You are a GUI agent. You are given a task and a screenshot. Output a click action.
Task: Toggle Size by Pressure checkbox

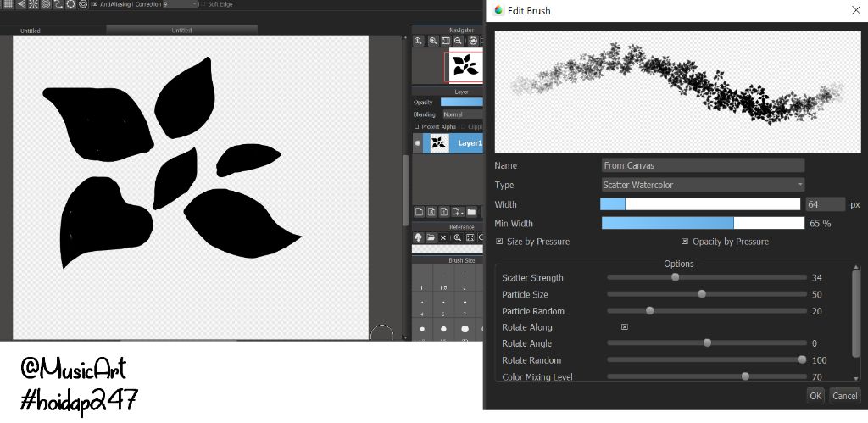499,242
